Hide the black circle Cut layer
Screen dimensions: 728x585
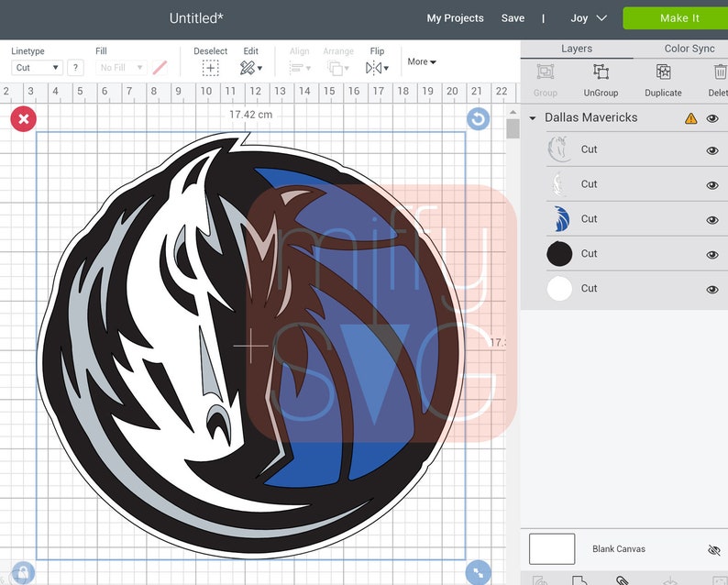(712, 255)
